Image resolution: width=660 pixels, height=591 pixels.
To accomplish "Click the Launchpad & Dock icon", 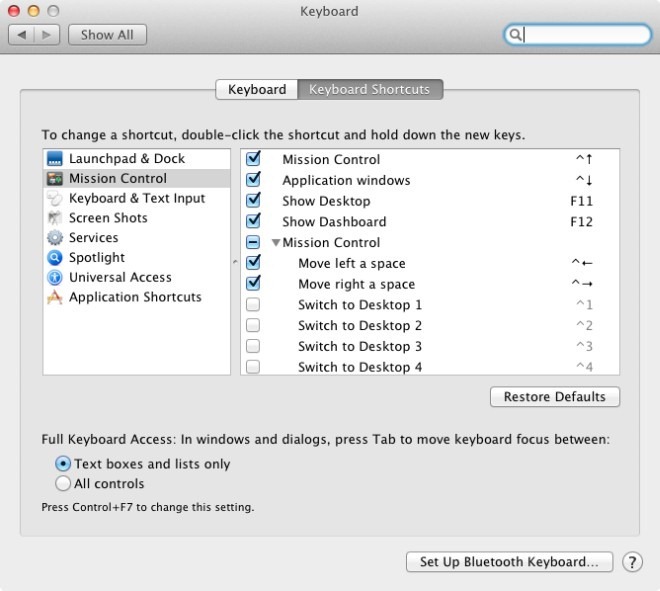I will point(55,159).
